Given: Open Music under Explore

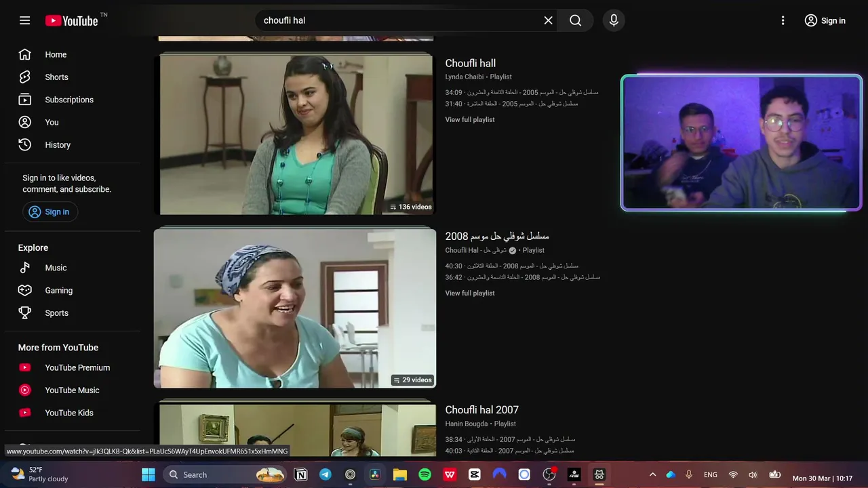Looking at the screenshot, I should click(x=73, y=268).
